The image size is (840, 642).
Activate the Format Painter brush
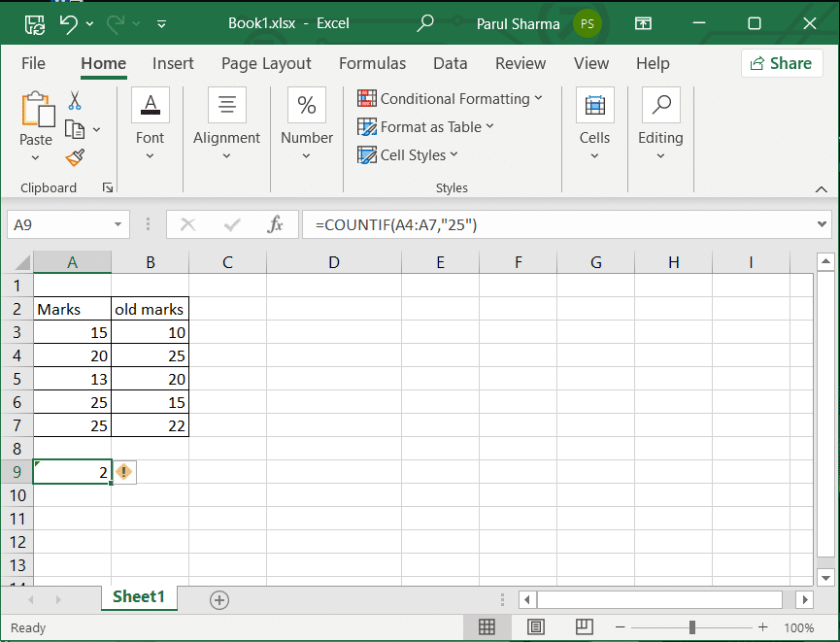coord(75,158)
